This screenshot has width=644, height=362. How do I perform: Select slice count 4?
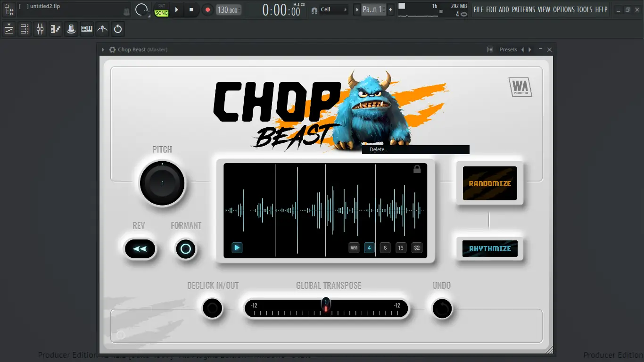(x=369, y=248)
